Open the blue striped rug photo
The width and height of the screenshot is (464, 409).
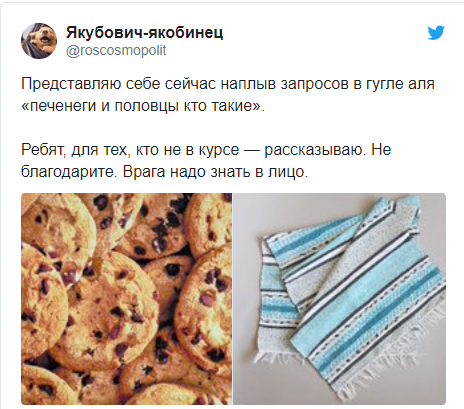pyautogui.click(x=339, y=299)
